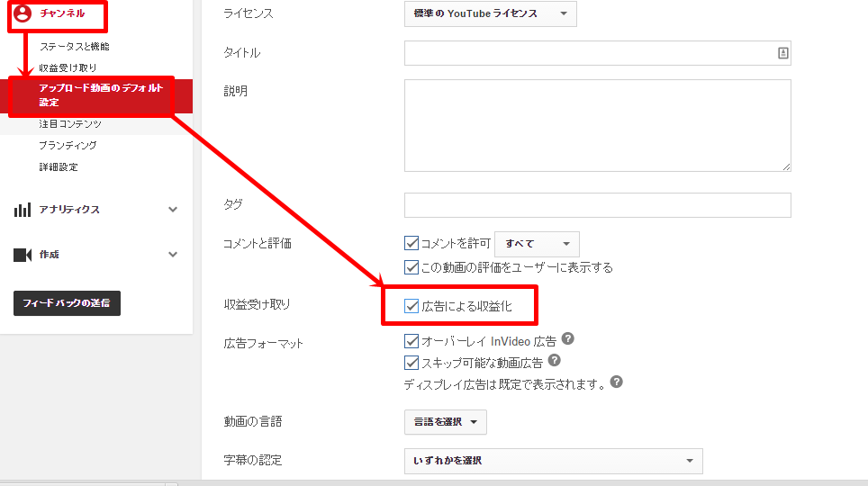
Task: Toggle the コメントを許可 checkbox
Action: coord(411,243)
